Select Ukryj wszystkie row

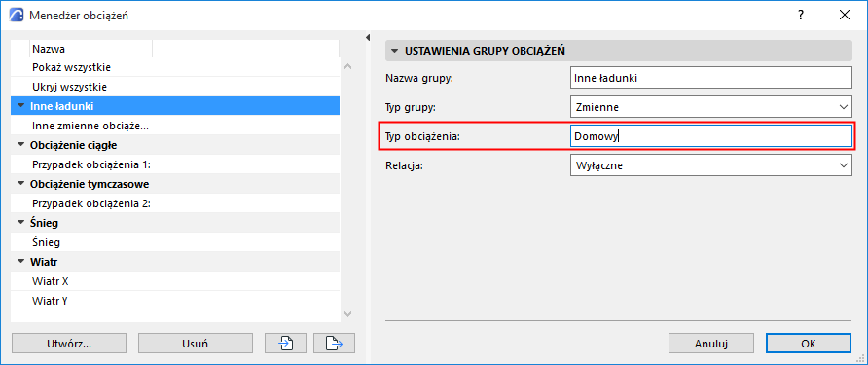tap(175, 87)
